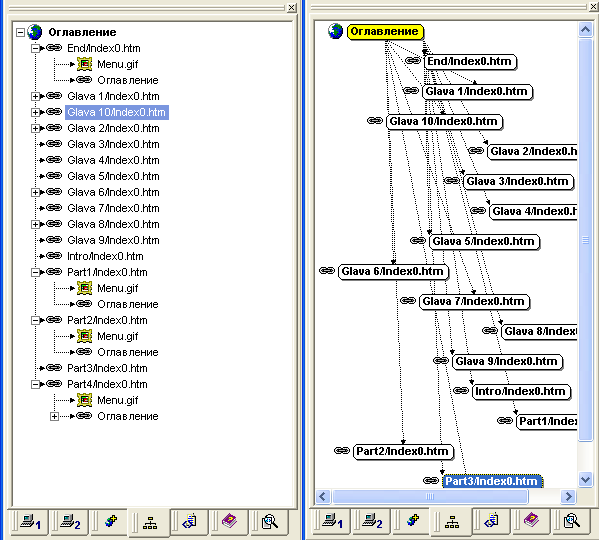Select hierarchy tree tab in left panel
Image resolution: width=599 pixels, height=540 pixels.
click(149, 522)
